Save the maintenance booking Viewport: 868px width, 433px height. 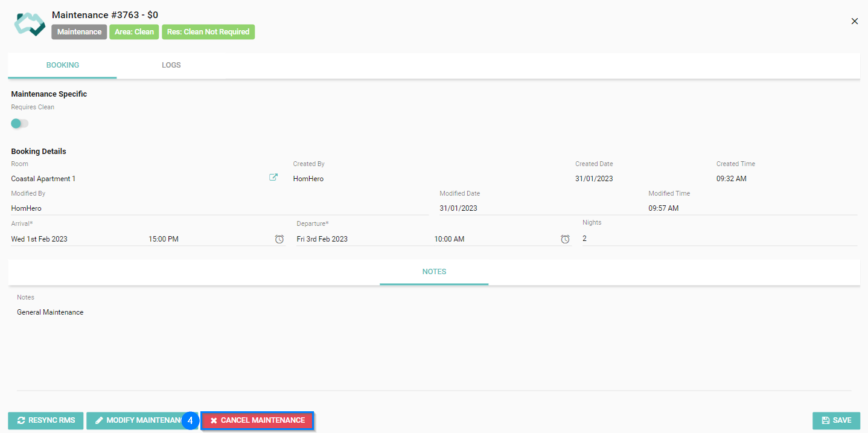836,421
